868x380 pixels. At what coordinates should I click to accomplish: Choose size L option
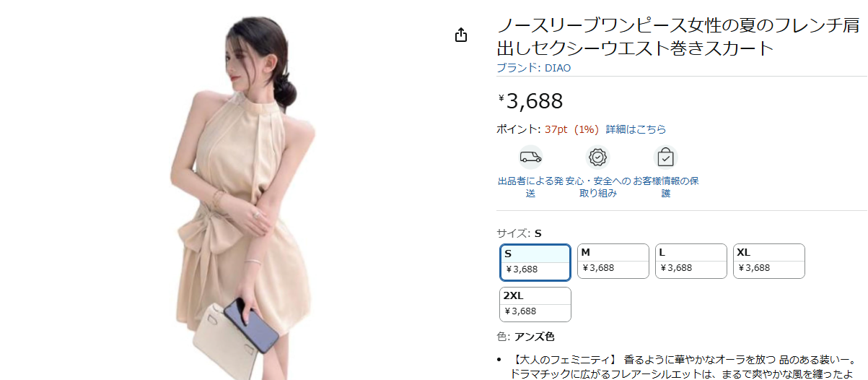tap(691, 262)
